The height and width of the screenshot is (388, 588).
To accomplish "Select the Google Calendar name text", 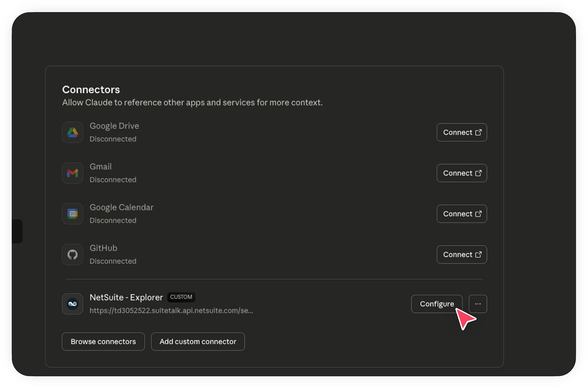I will 122,207.
